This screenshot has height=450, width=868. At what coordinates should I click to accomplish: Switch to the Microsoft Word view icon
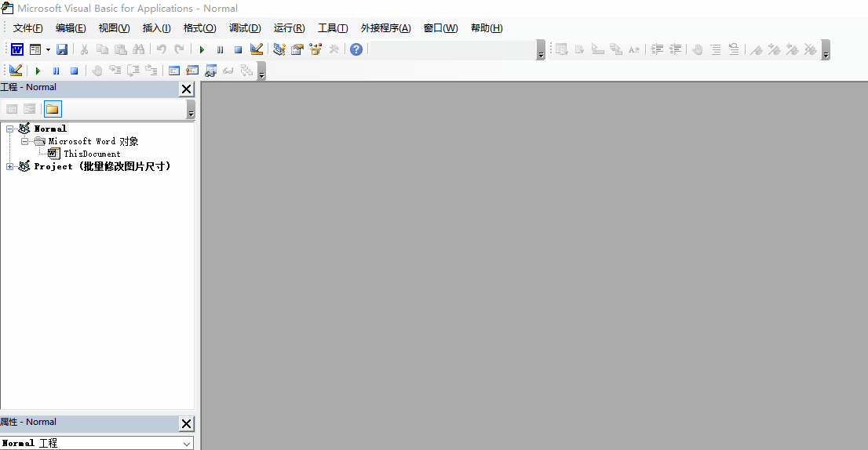(17, 49)
